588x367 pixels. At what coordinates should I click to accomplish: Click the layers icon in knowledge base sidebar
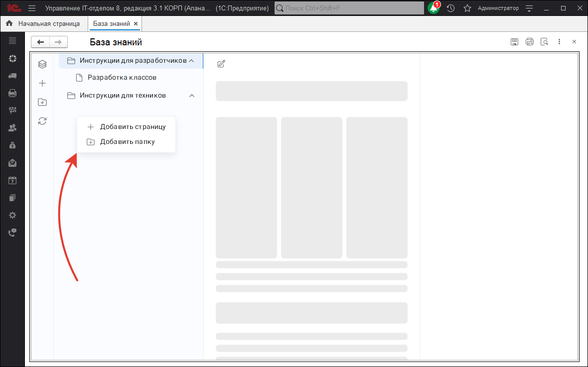(42, 64)
